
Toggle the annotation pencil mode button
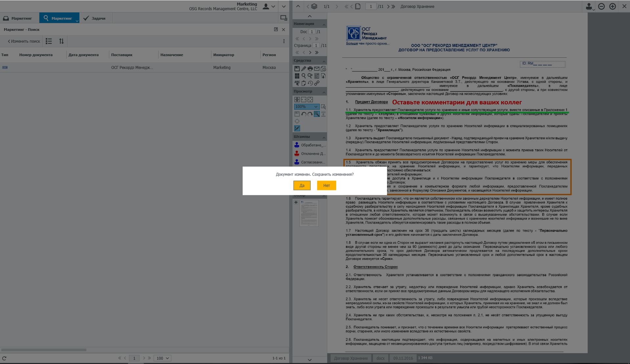coord(297,128)
